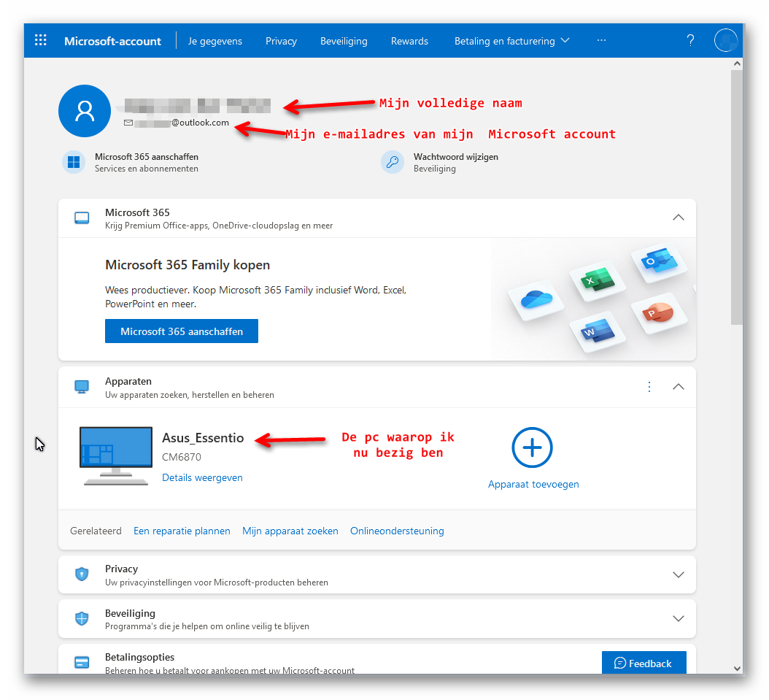The height and width of the screenshot is (700, 769).
Task: Click the Feedback button
Action: tap(644, 663)
